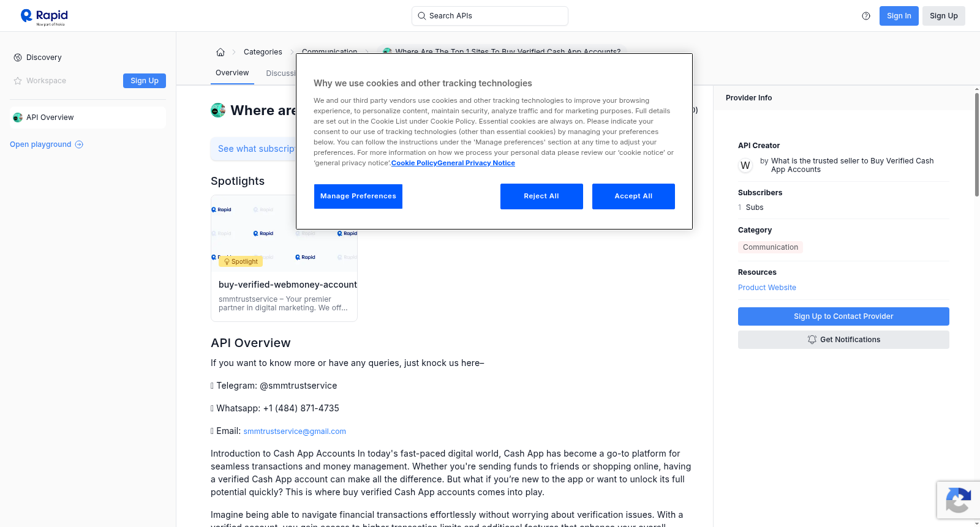Open the Product Website link
This screenshot has height=527, width=980.
(x=767, y=288)
